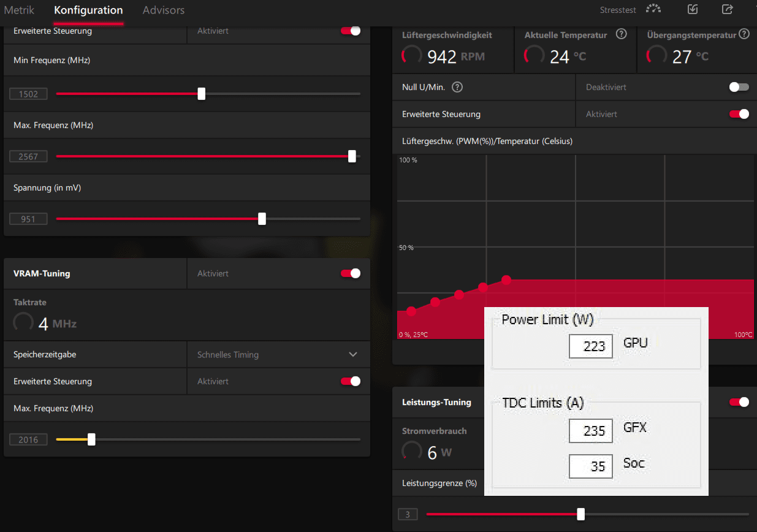Click the TDC Soc field 35
This screenshot has width=757, height=532.
(x=591, y=466)
